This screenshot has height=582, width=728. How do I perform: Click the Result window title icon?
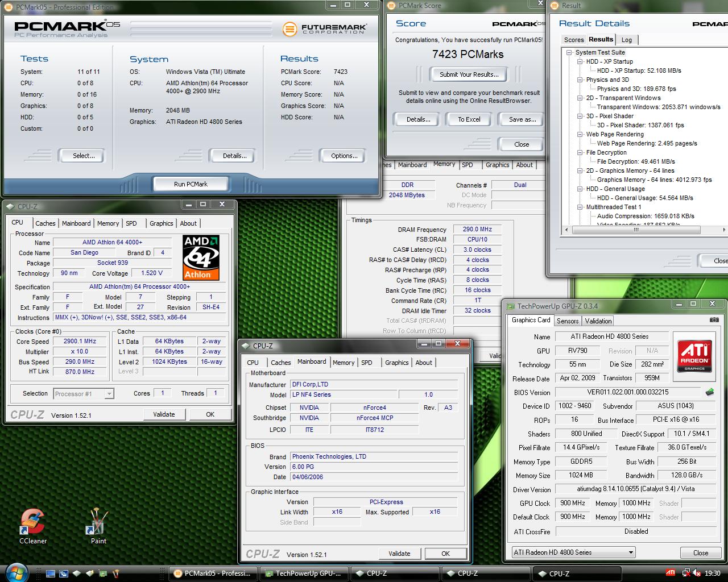[555, 6]
